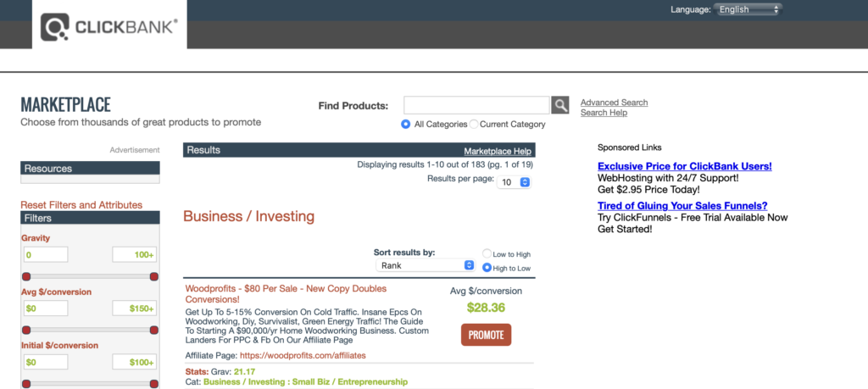Click the Gravity minimum value field
868x389 pixels.
[x=45, y=255]
